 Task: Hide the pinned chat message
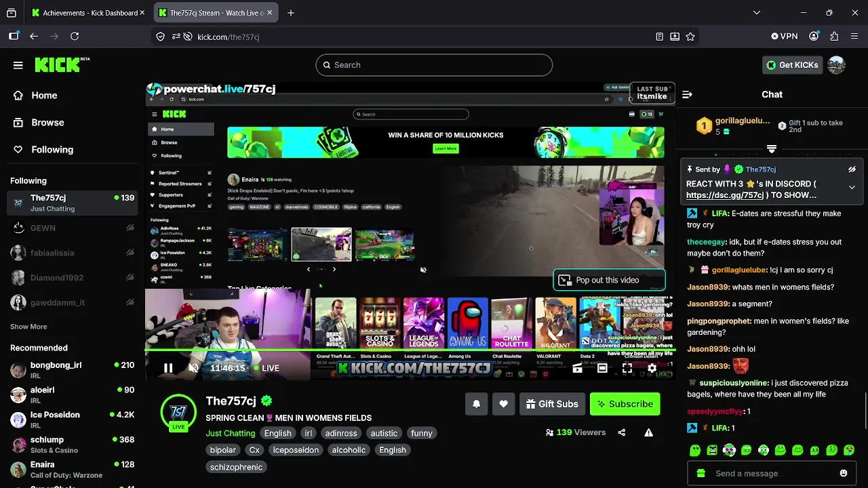pos(852,169)
